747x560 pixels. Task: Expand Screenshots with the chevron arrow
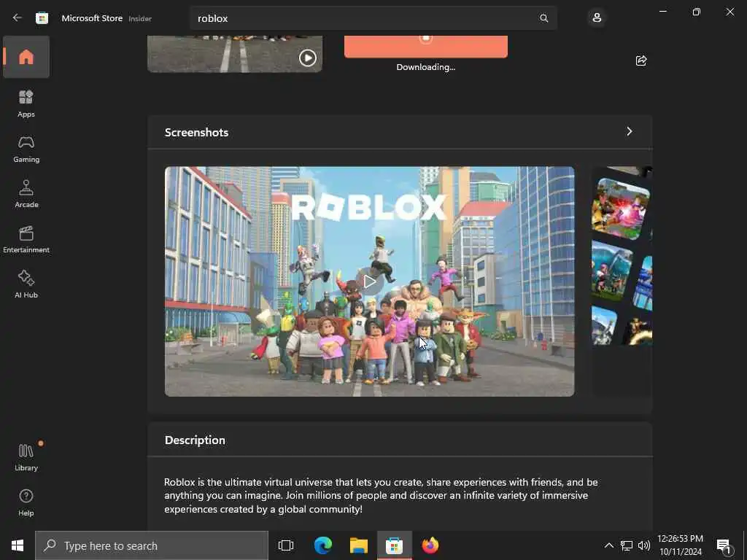(630, 131)
